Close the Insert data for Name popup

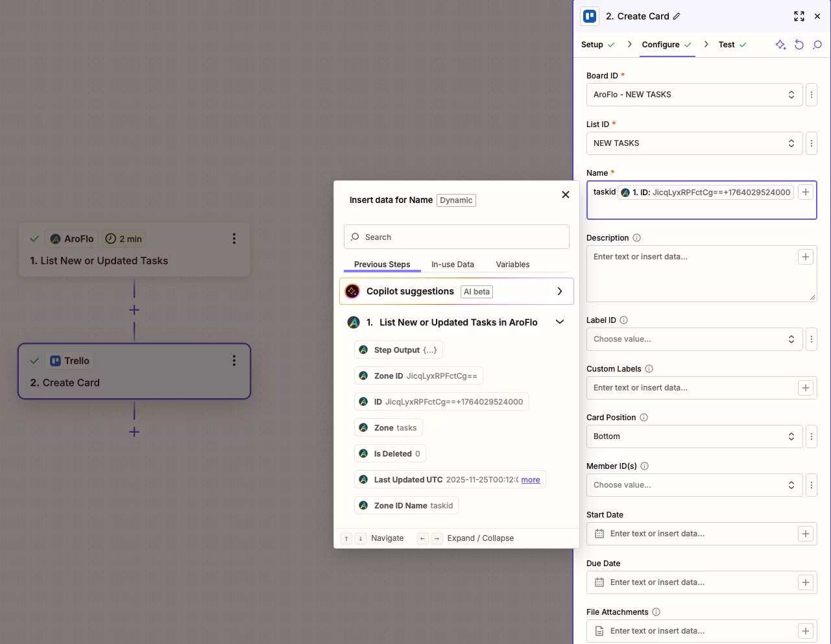coord(566,195)
